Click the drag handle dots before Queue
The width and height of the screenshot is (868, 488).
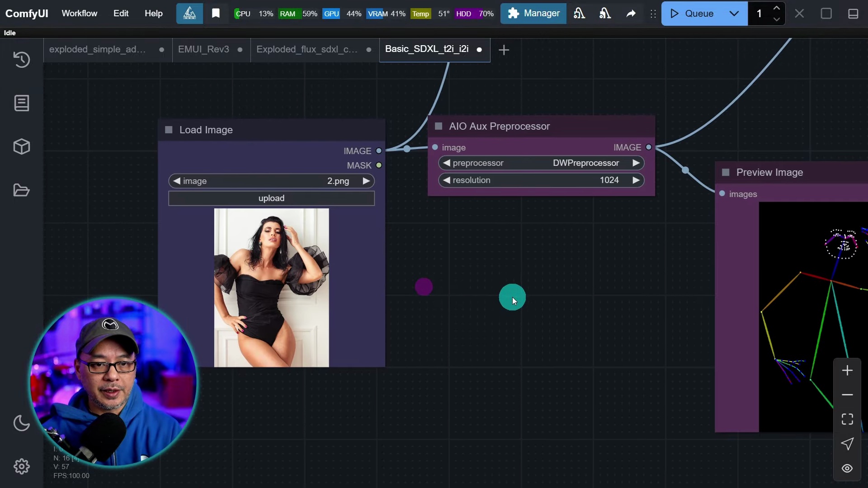point(653,14)
